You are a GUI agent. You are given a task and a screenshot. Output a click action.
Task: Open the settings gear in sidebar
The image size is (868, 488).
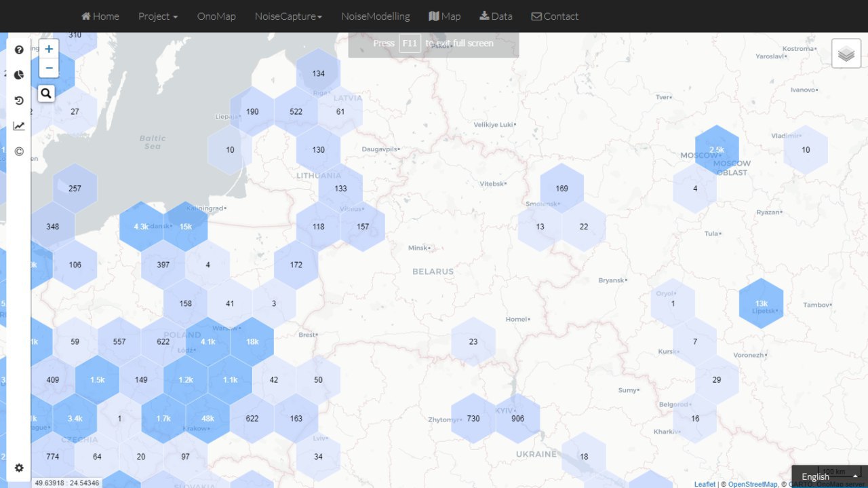click(19, 468)
